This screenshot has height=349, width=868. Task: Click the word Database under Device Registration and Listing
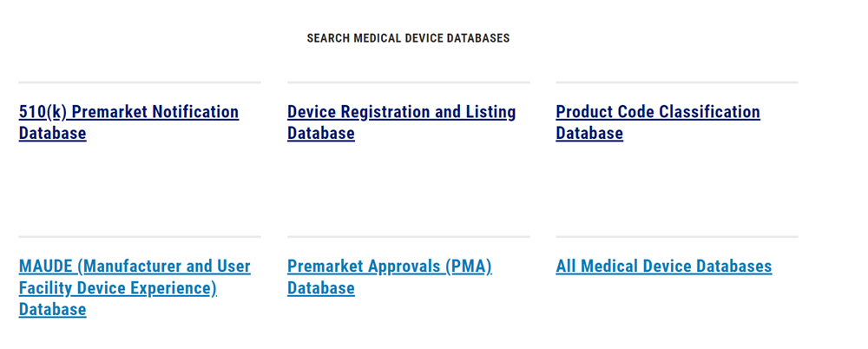321,134
